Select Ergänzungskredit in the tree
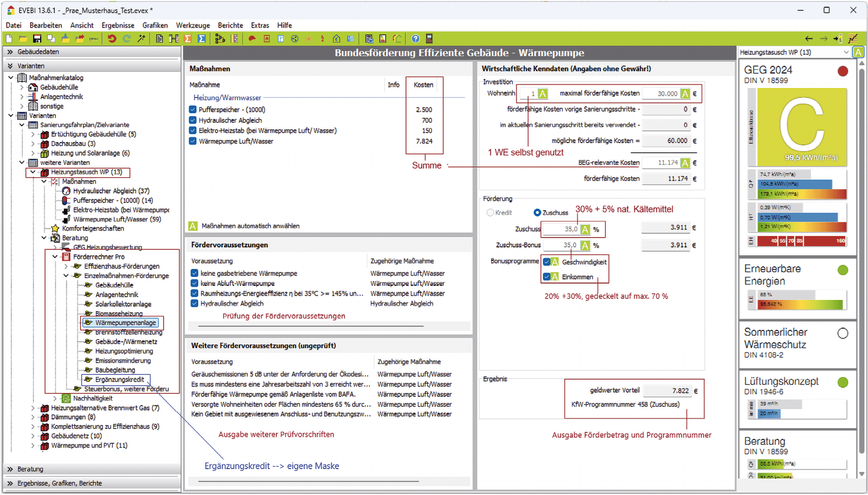This screenshot has height=495, width=868. point(120,379)
